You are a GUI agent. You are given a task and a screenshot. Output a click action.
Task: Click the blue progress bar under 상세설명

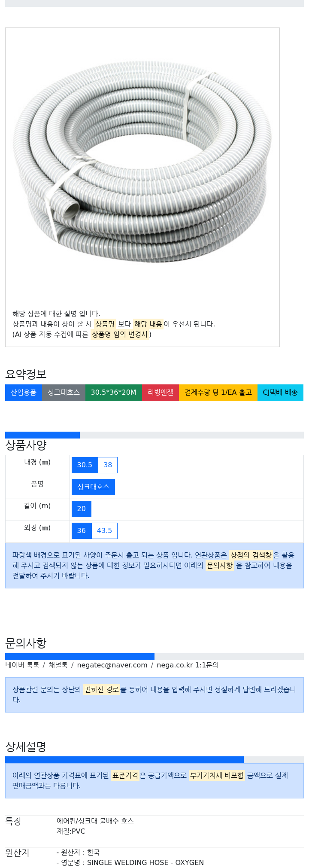pyautogui.click(x=124, y=760)
